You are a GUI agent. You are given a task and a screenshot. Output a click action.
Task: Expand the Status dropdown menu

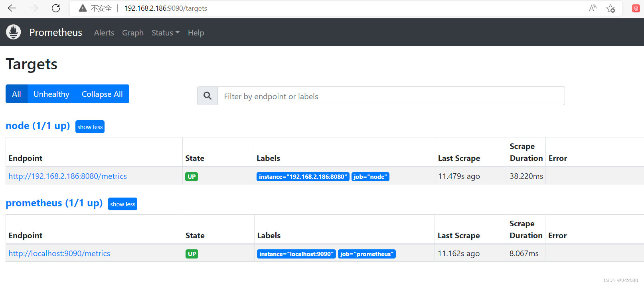tap(166, 33)
